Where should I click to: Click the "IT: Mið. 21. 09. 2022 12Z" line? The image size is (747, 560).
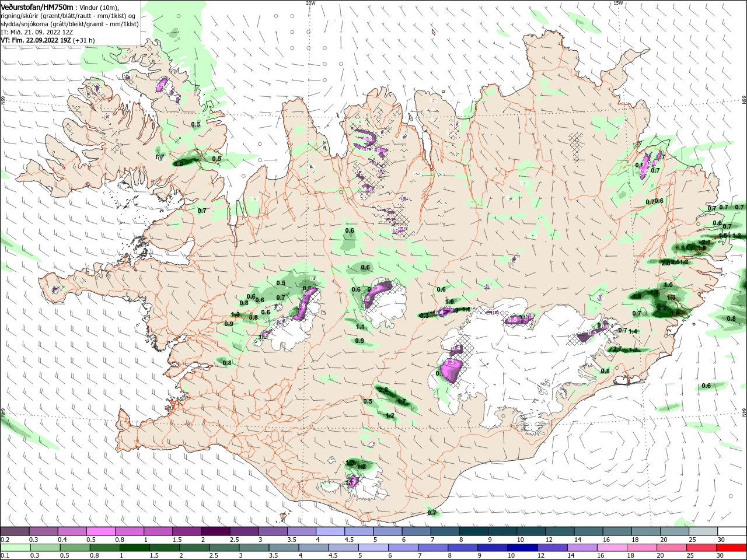coord(36,32)
